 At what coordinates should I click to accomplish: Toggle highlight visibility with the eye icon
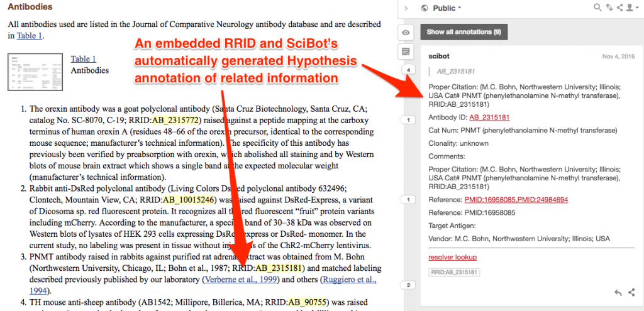[406, 33]
